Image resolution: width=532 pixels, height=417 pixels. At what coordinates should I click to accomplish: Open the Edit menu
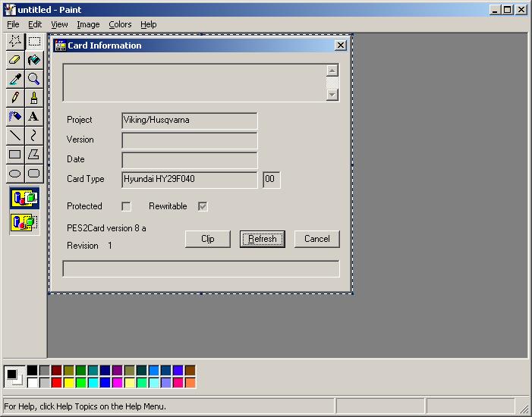pyautogui.click(x=35, y=24)
